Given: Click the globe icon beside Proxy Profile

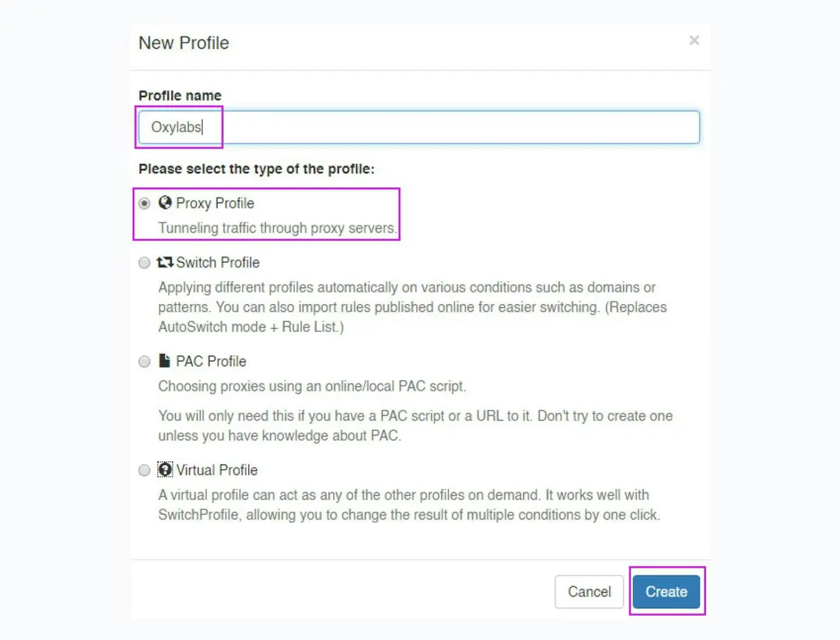Looking at the screenshot, I should pos(166,203).
